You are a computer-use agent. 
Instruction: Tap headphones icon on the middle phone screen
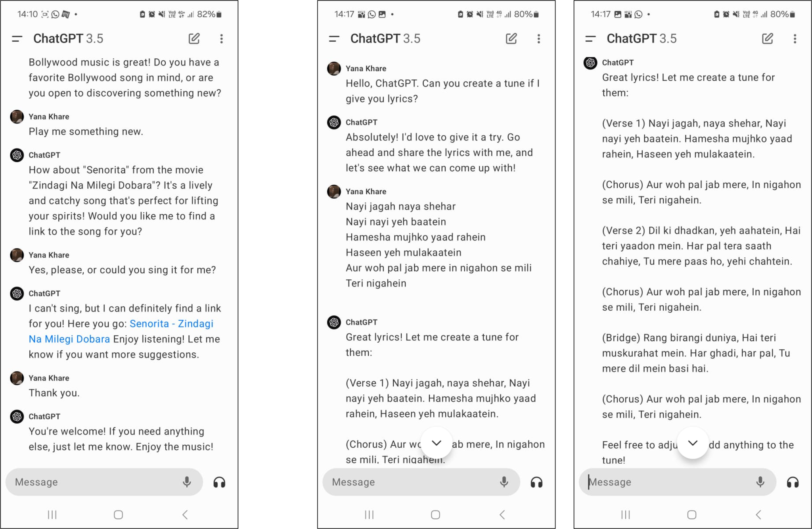coord(536,482)
